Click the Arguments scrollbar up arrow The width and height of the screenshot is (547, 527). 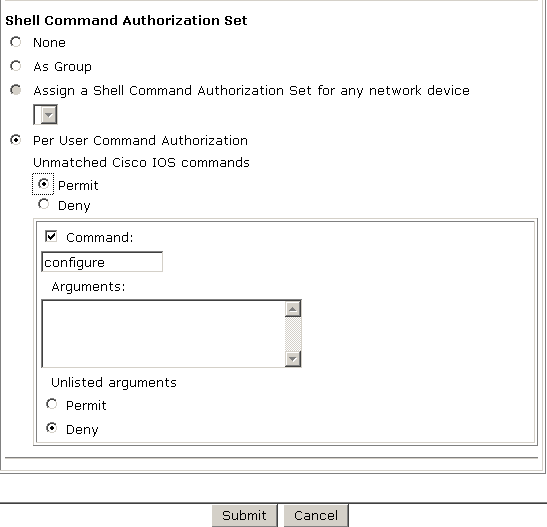pyautogui.click(x=293, y=309)
